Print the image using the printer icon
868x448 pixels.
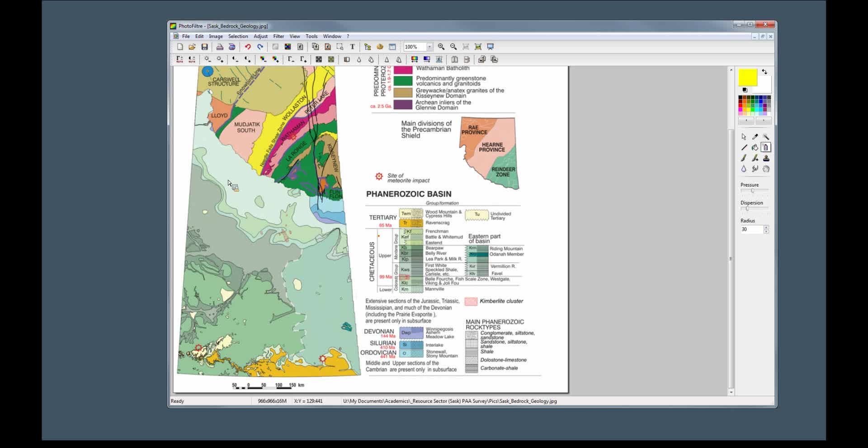tap(220, 47)
